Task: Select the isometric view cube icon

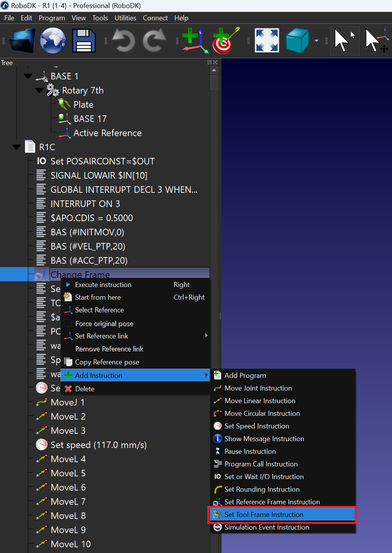Action: pos(297,41)
